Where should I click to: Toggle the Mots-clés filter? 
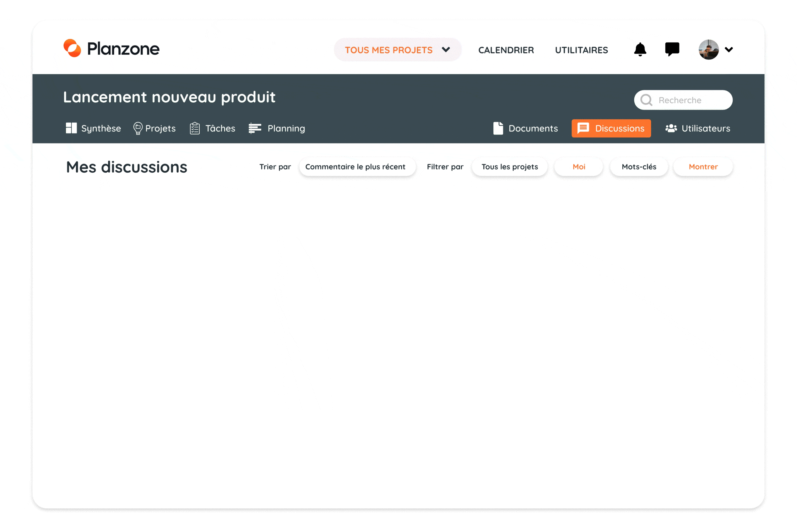[x=639, y=167]
